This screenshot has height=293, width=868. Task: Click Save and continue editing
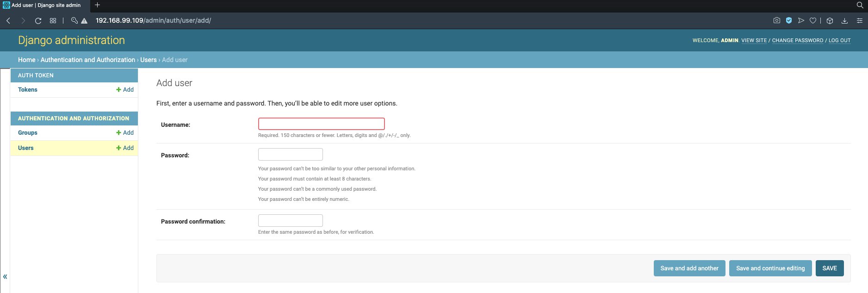click(x=770, y=268)
